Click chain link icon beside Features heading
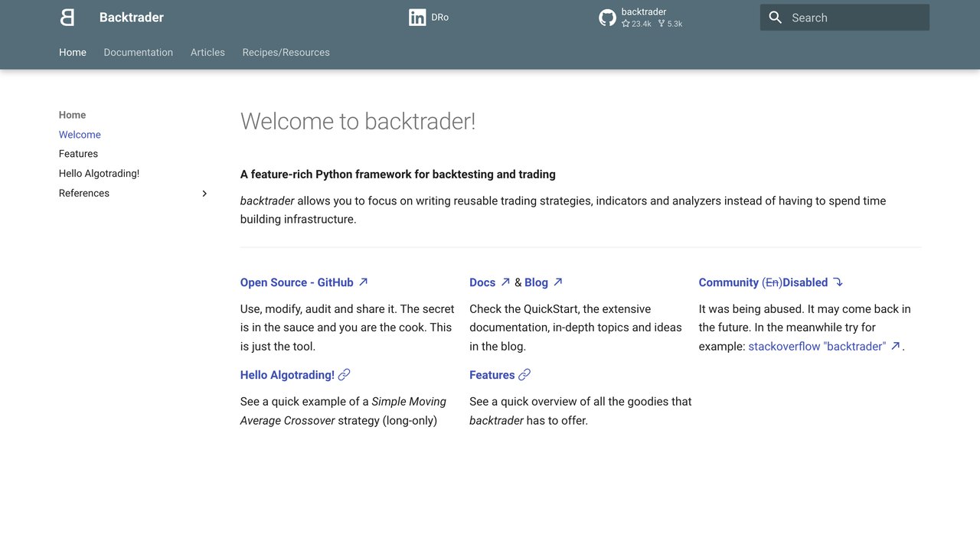The height and width of the screenshot is (551, 980). [x=524, y=374]
